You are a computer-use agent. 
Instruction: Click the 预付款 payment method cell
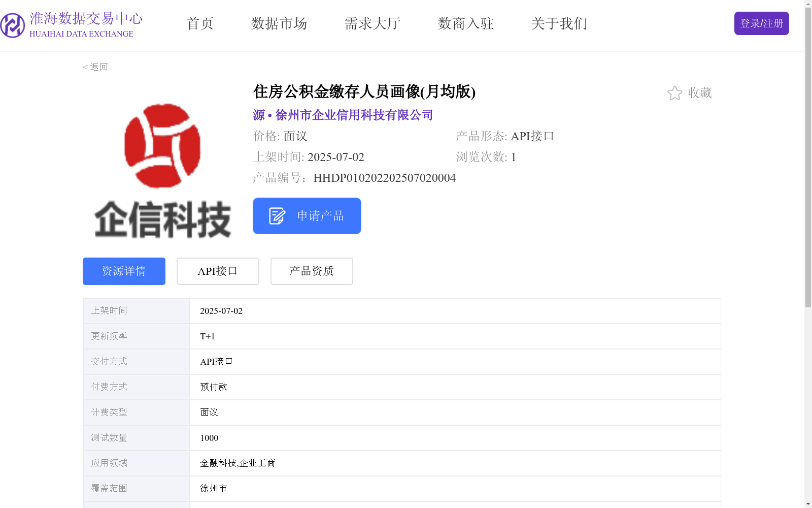(x=455, y=387)
